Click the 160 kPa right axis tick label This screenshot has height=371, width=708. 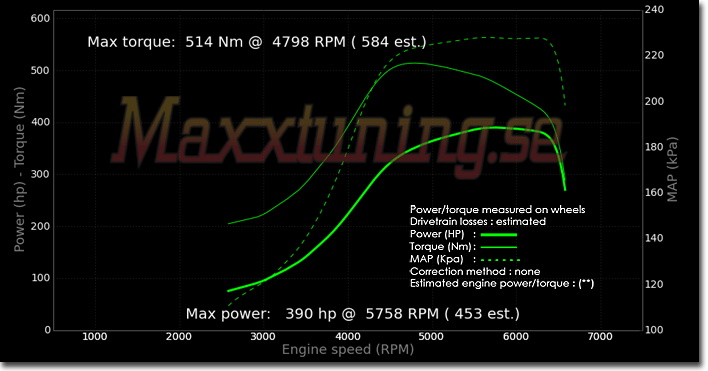pos(654,192)
